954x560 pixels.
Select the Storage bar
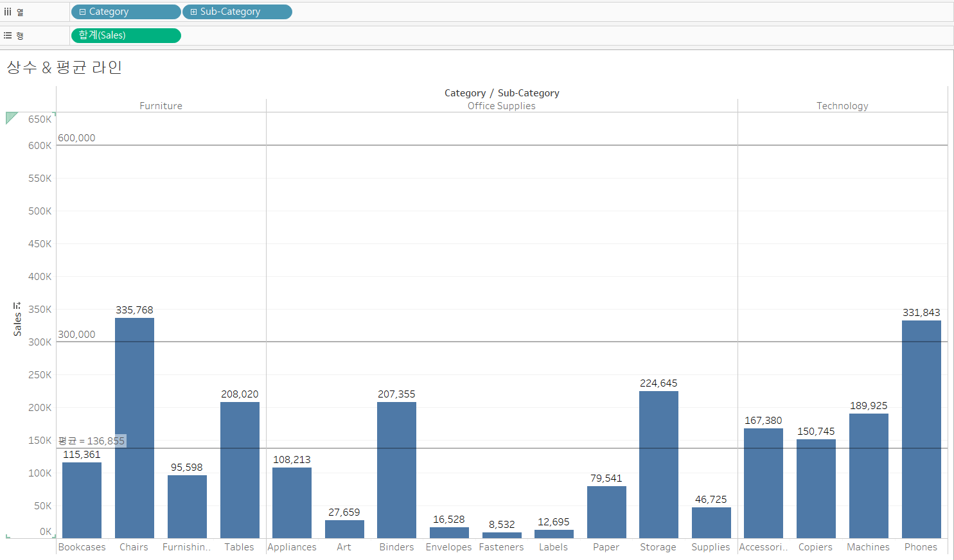coord(658,464)
